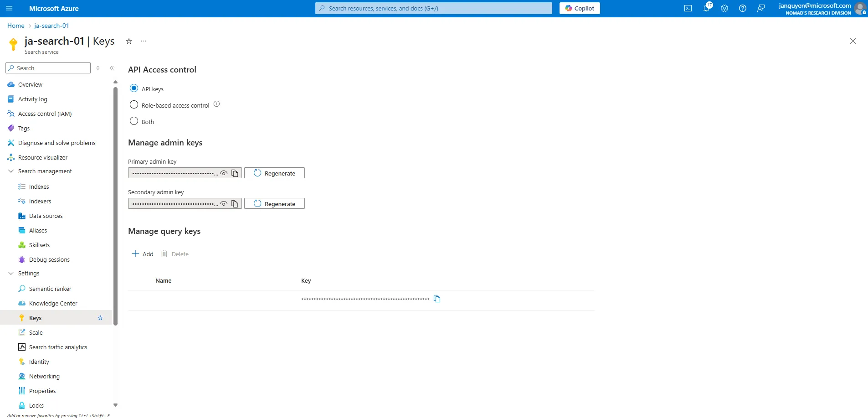Open more options ellipsis next to title
The image size is (868, 419).
tap(144, 41)
